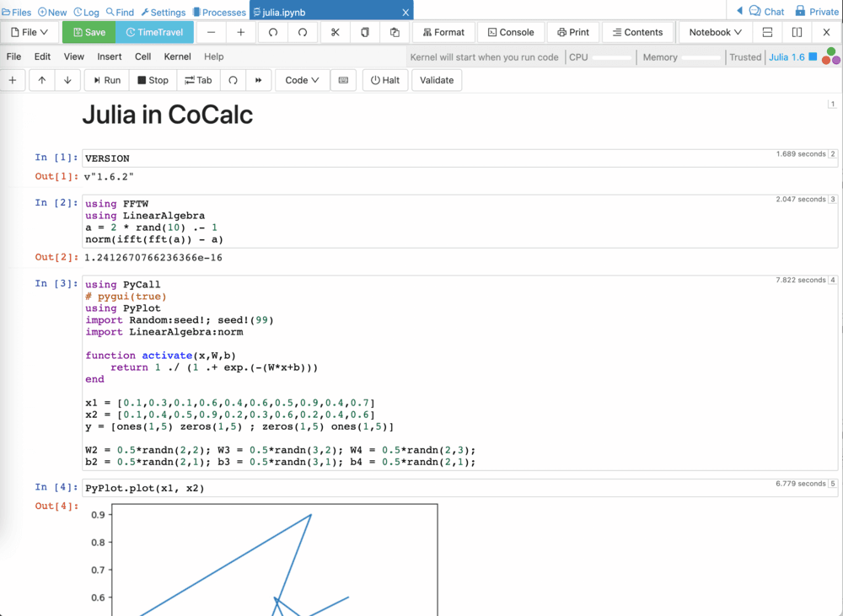Click the Memory usage bar

coord(701,57)
